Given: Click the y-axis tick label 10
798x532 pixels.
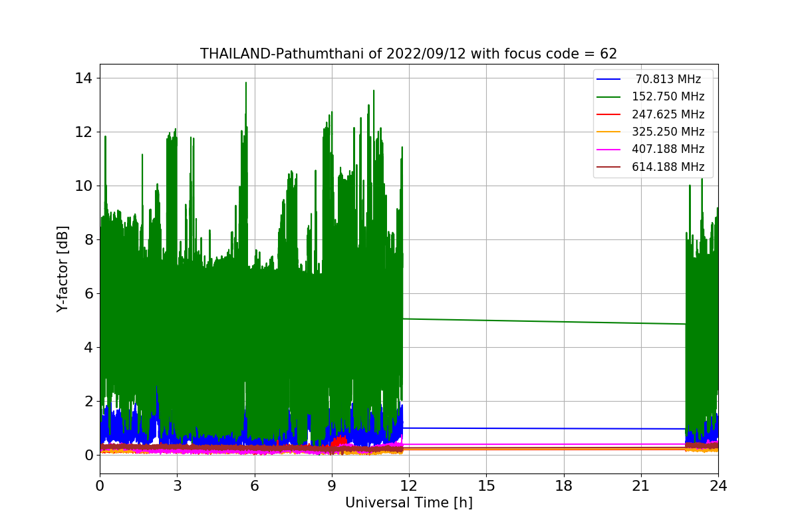Looking at the screenshot, I should coord(84,186).
